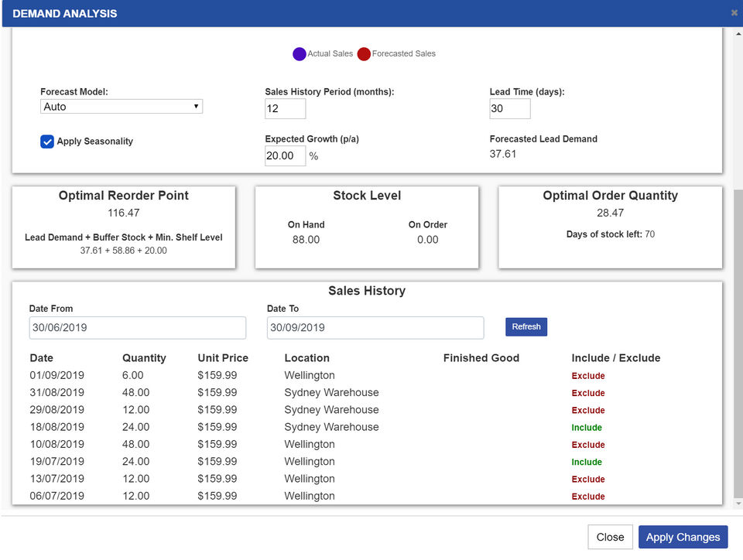The height and width of the screenshot is (560, 743).
Task: Click the Actual Sales legend circle
Action: tap(300, 54)
